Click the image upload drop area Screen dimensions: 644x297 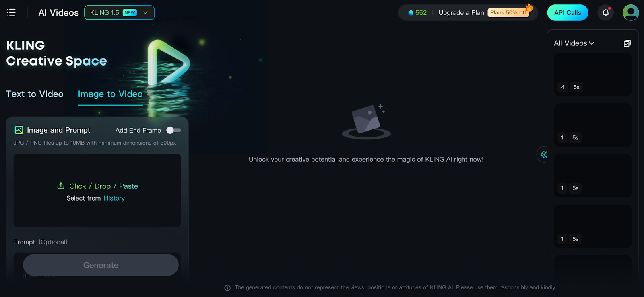(97, 190)
